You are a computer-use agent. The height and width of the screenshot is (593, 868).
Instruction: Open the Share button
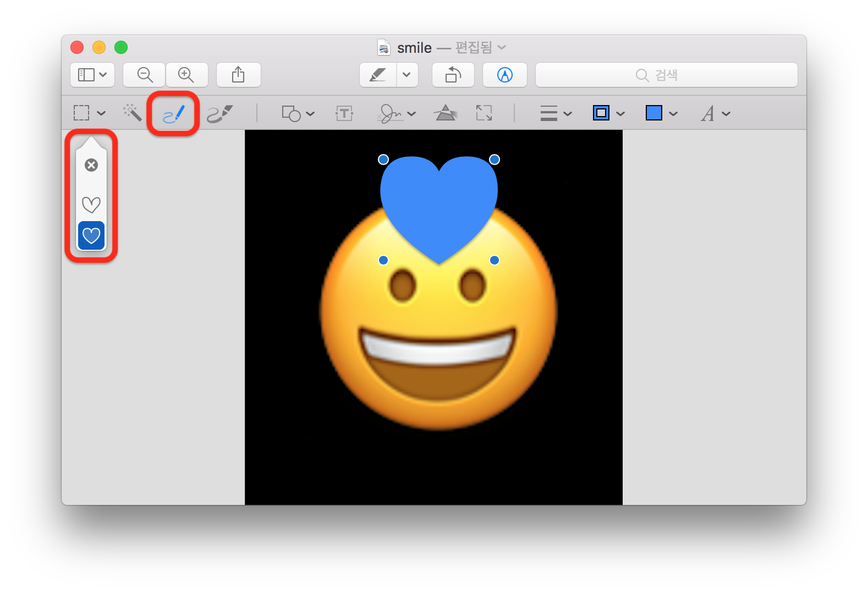coord(238,75)
